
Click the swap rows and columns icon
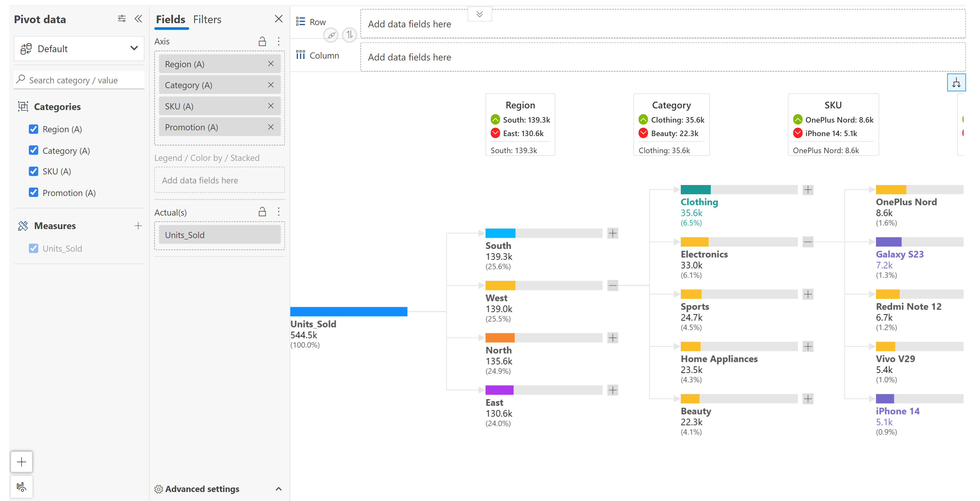point(349,35)
